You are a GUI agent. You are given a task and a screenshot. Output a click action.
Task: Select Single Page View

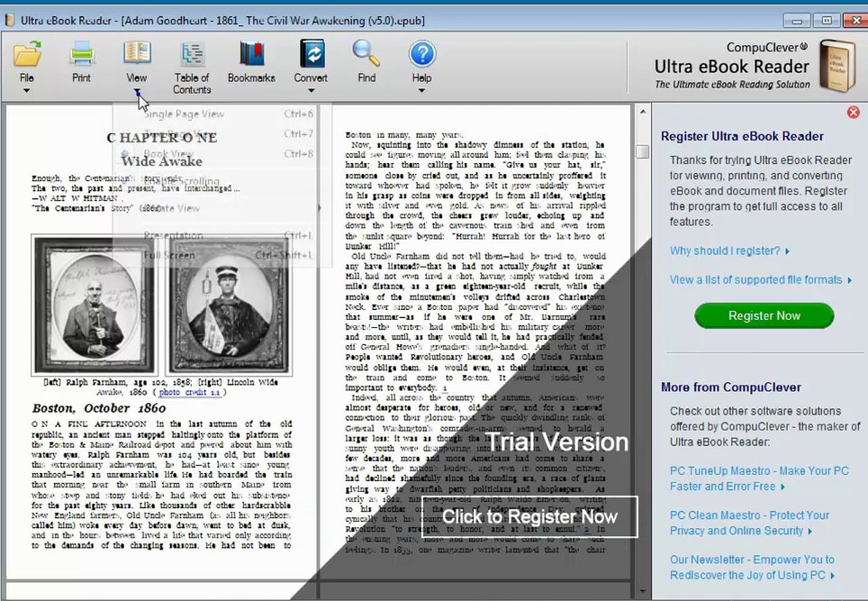184,114
